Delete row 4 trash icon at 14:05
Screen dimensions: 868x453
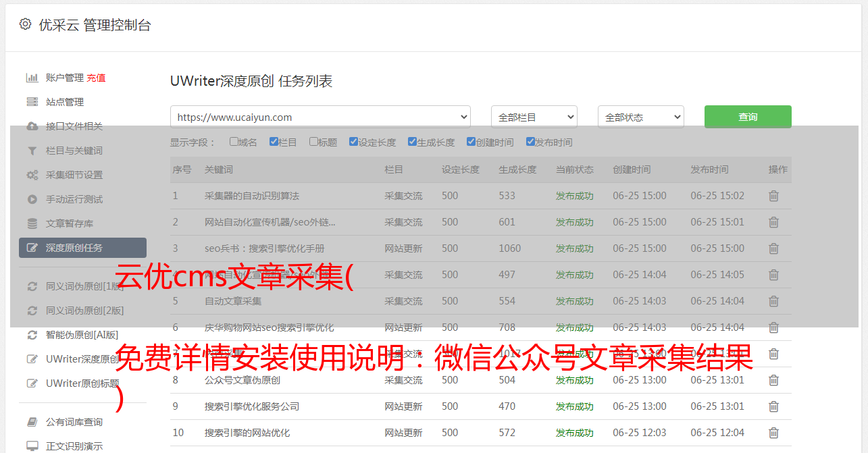tap(774, 275)
